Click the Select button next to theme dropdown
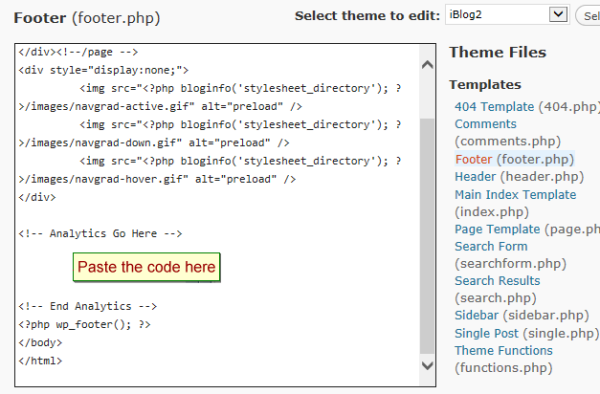The height and width of the screenshot is (394, 600). tap(589, 16)
